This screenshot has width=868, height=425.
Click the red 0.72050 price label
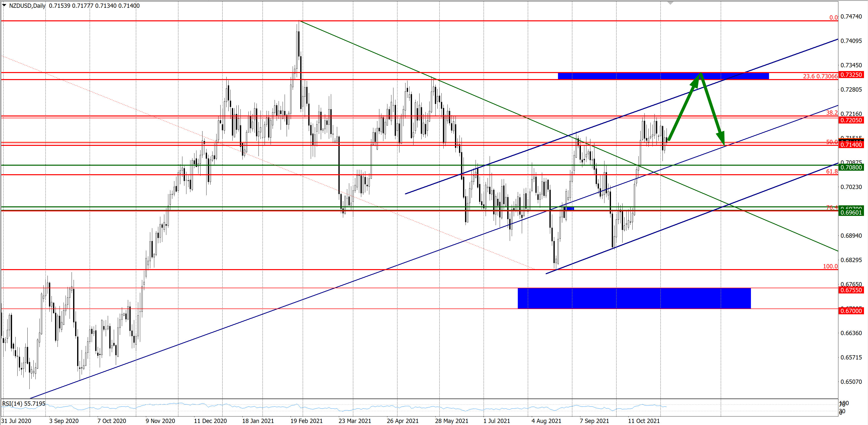click(x=851, y=120)
